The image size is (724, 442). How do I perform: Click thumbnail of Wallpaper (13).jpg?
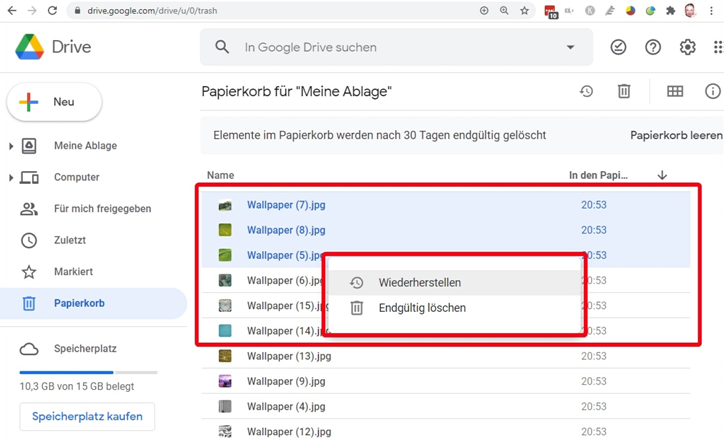[225, 356]
